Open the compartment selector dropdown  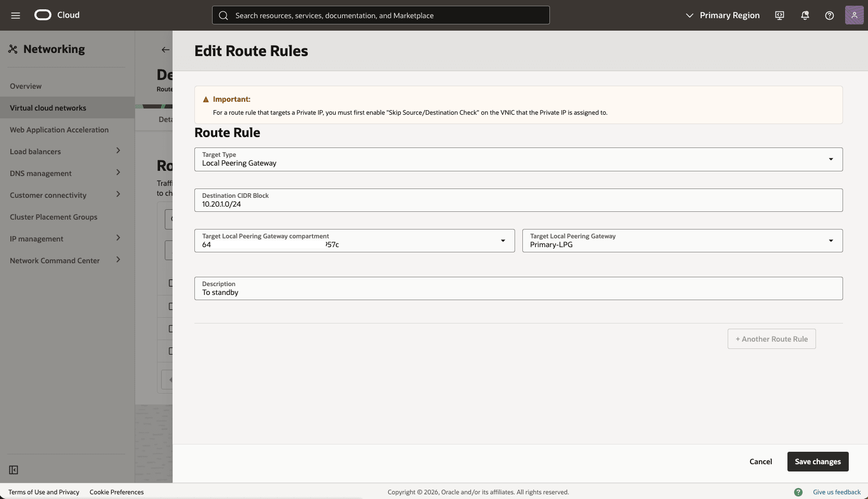503,240
